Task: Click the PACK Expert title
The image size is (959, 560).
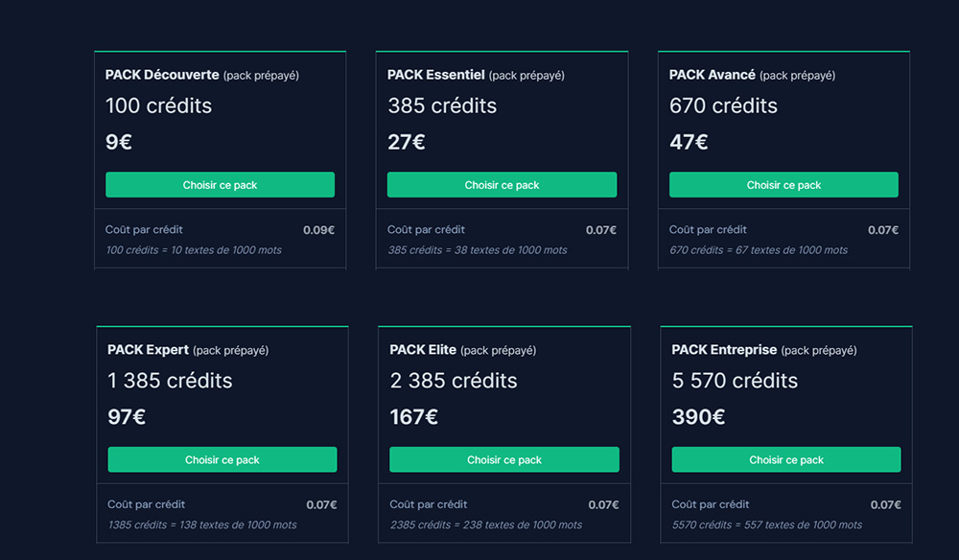Action: pos(149,350)
